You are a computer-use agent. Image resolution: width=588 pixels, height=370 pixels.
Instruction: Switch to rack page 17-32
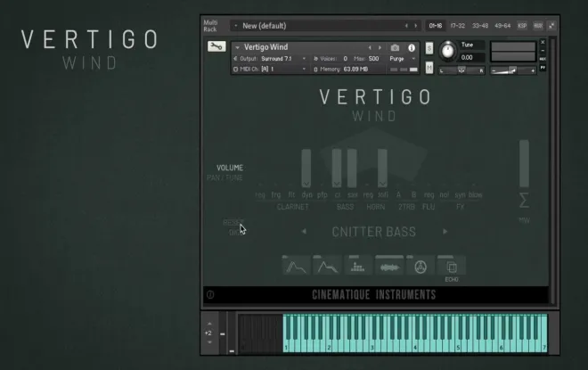point(458,26)
